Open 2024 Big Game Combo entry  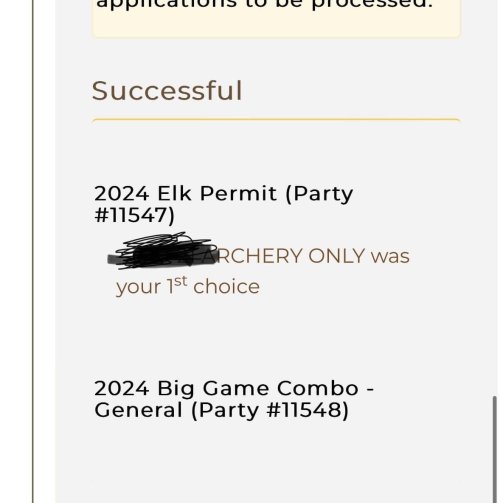234,399
